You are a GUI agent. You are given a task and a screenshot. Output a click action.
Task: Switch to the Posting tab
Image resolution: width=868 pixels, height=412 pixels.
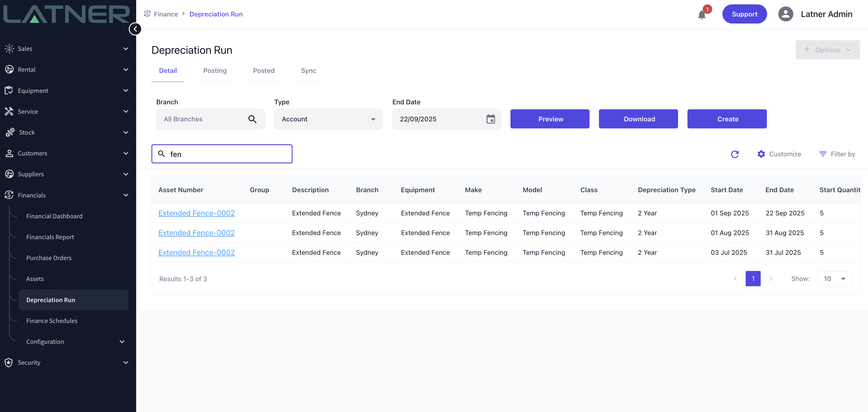(x=215, y=71)
